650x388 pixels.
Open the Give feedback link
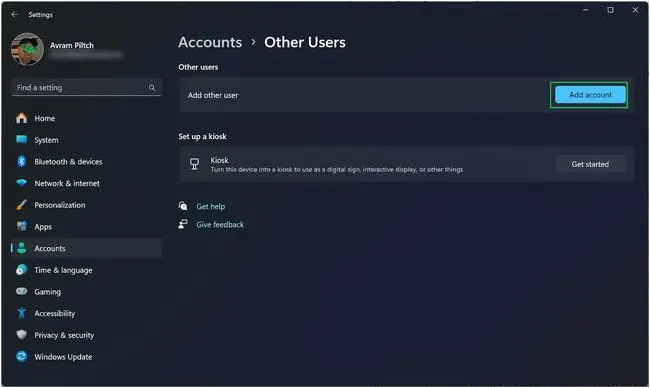pos(220,224)
